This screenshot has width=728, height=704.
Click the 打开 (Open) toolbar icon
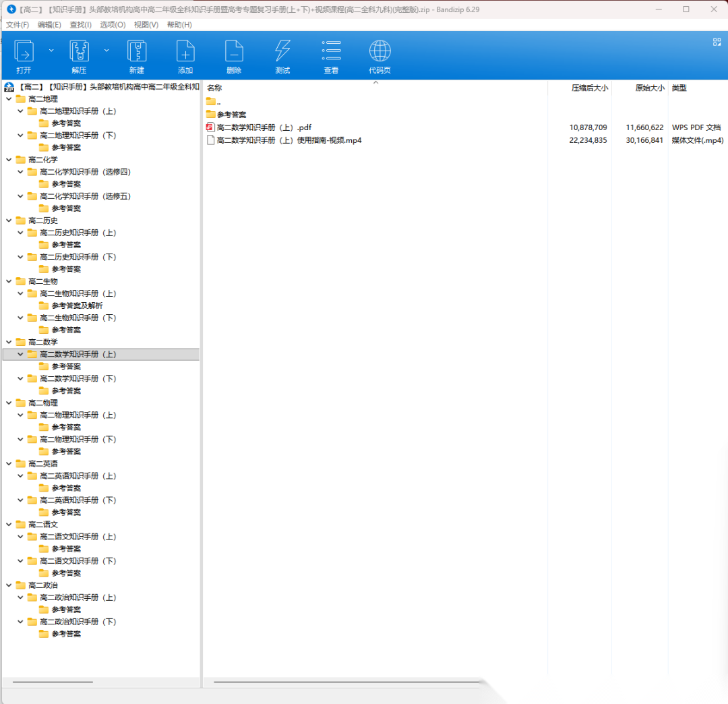(x=24, y=53)
